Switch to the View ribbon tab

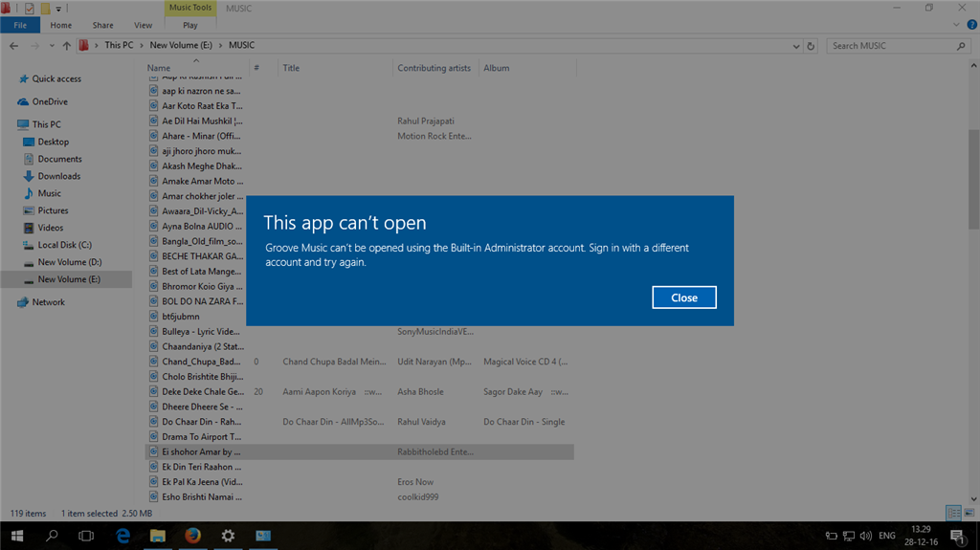(x=143, y=25)
